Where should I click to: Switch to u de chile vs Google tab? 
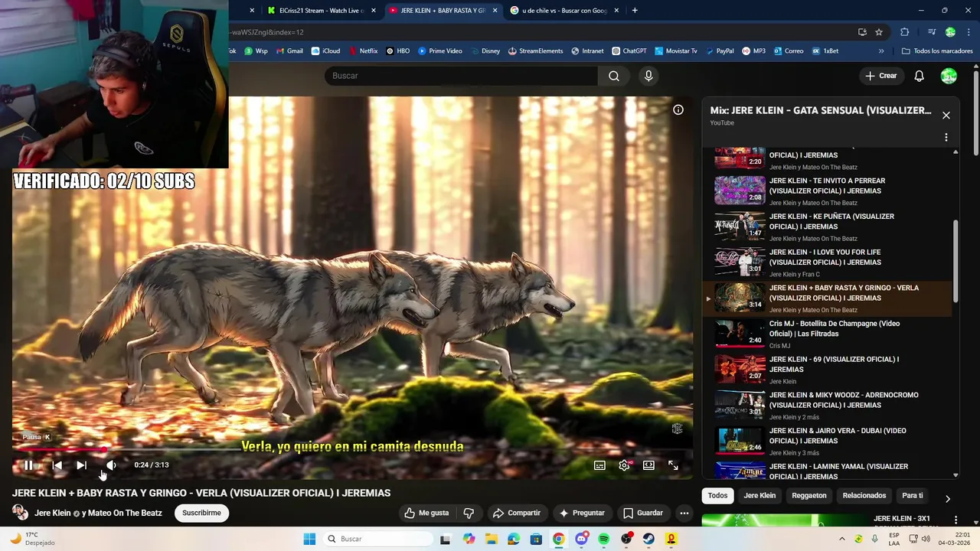click(564, 11)
